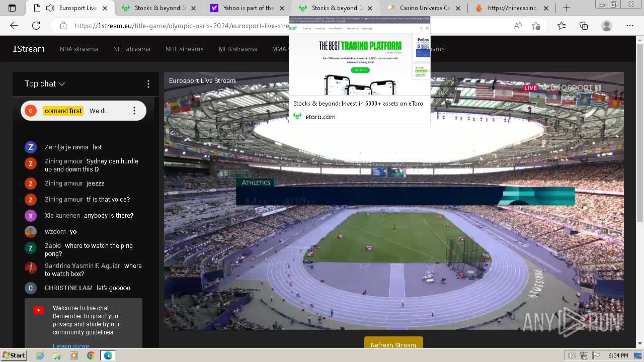Image resolution: width=644 pixels, height=362 pixels.
Task: Open the Collections icon
Action: [584, 26]
